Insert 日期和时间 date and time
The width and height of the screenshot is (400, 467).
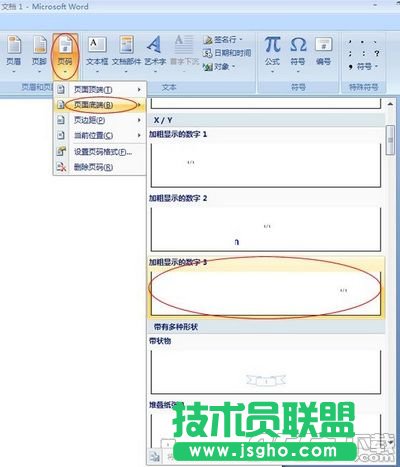pyautogui.click(x=227, y=53)
